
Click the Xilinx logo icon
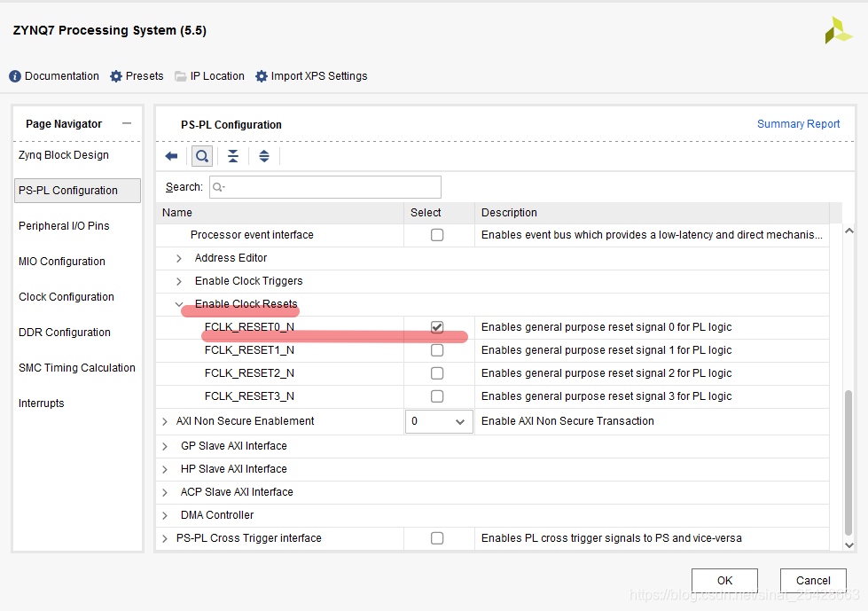[838, 30]
